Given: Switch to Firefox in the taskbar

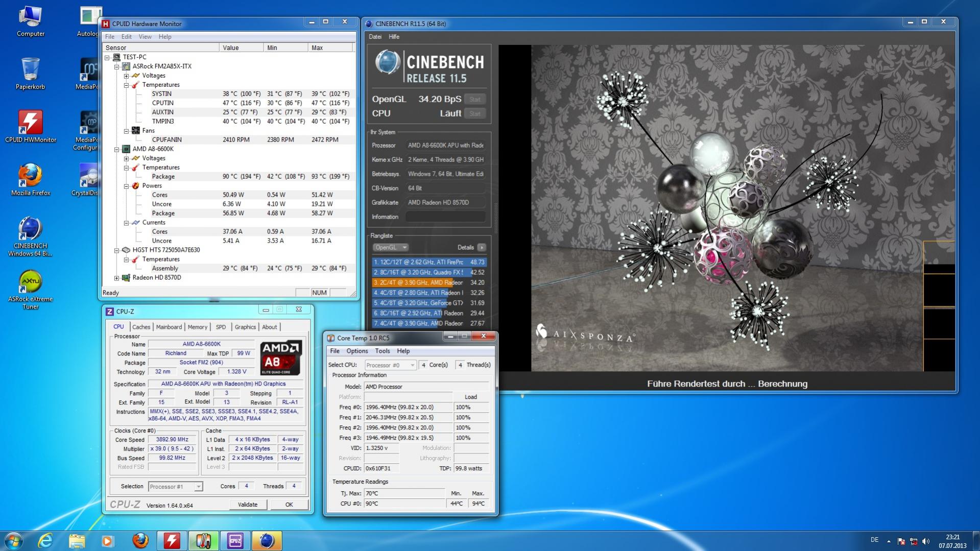Looking at the screenshot, I should [x=140, y=541].
